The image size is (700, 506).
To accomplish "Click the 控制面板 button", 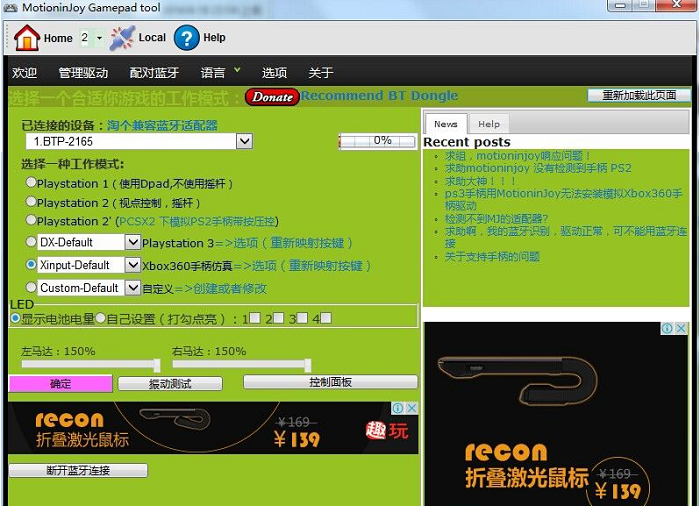I will click(x=330, y=382).
